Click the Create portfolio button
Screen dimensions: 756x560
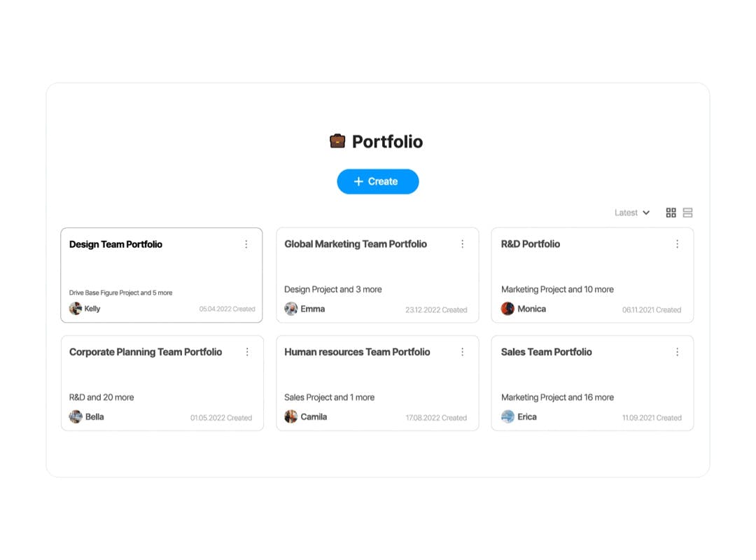(x=378, y=182)
